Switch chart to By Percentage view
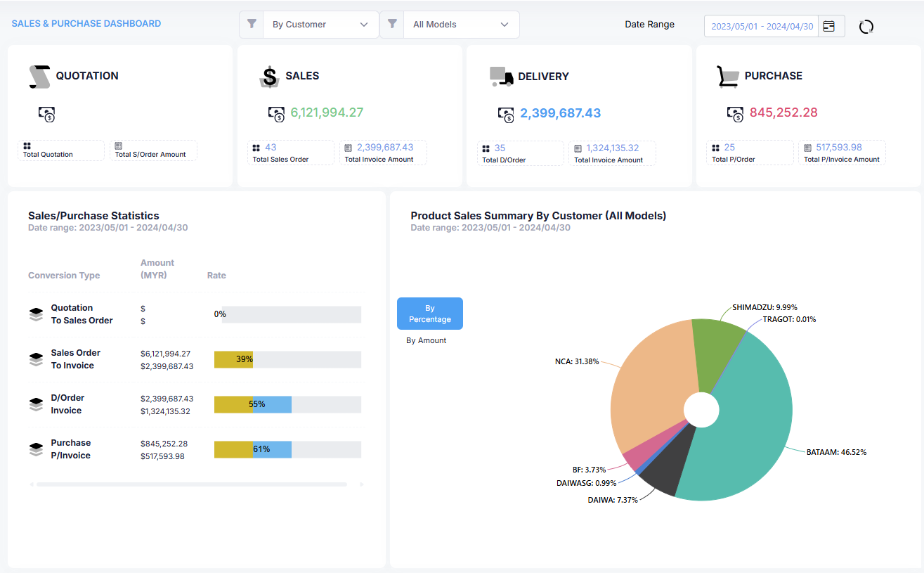 pyautogui.click(x=429, y=314)
